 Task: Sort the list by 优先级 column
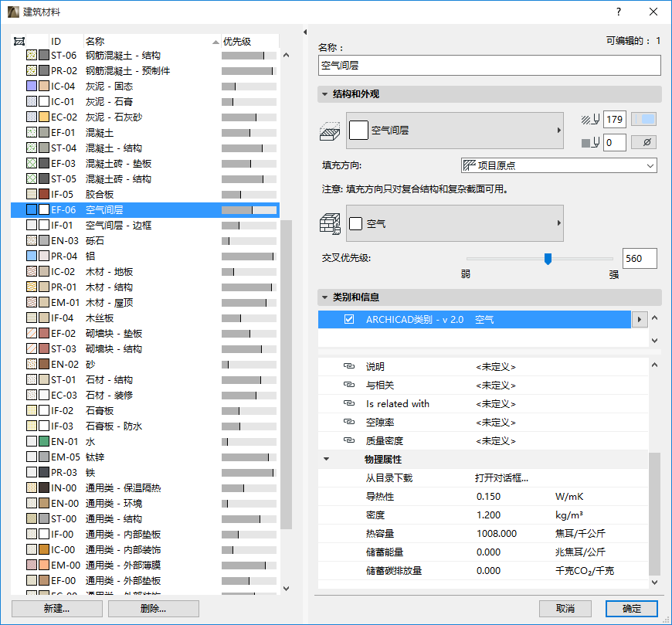click(247, 41)
